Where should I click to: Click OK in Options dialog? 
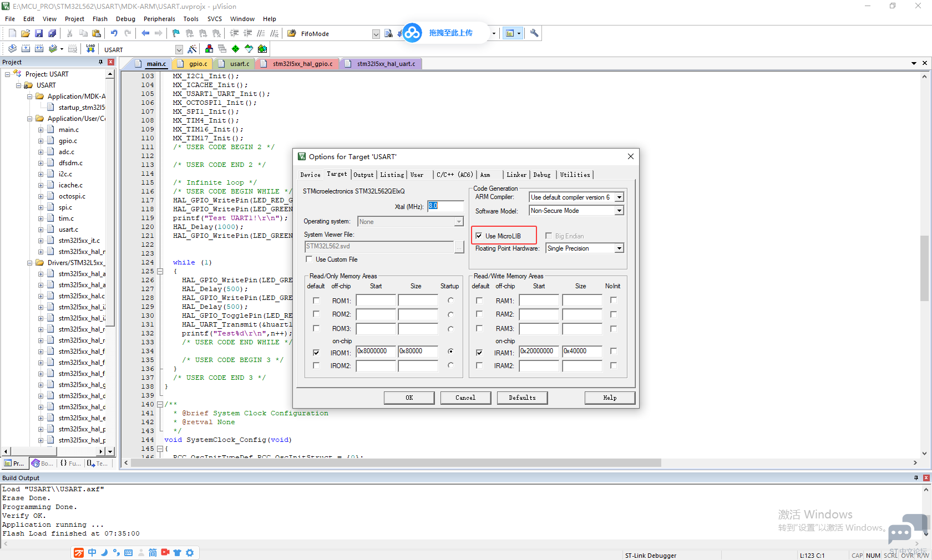click(x=409, y=398)
